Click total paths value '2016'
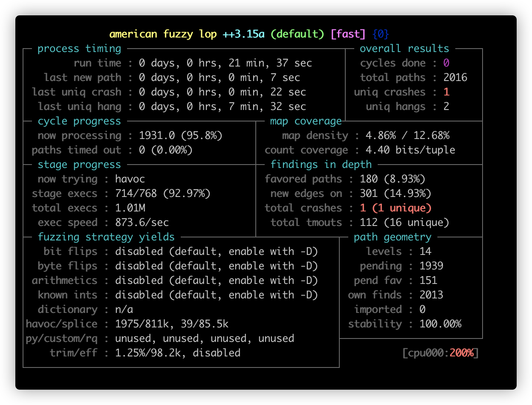532x405 pixels. (455, 78)
